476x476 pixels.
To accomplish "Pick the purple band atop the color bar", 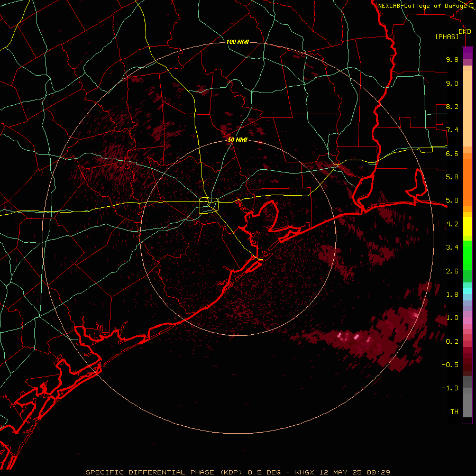I will [467, 53].
